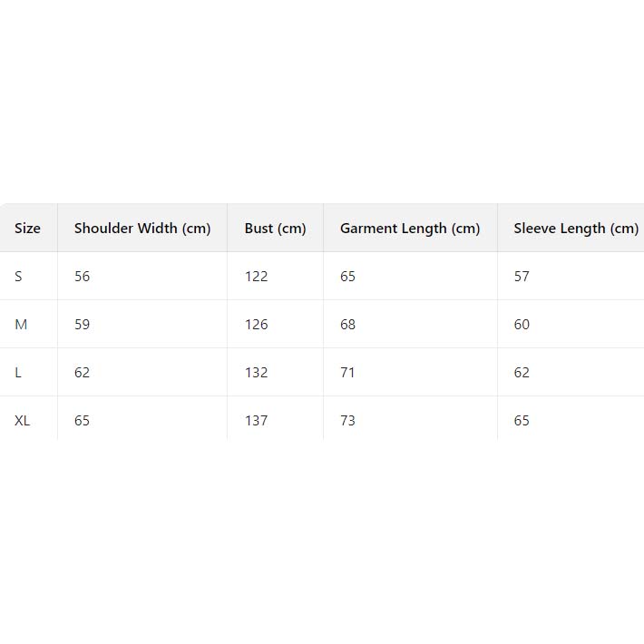
Task: Click bust value 122 for size S
Action: click(x=257, y=277)
